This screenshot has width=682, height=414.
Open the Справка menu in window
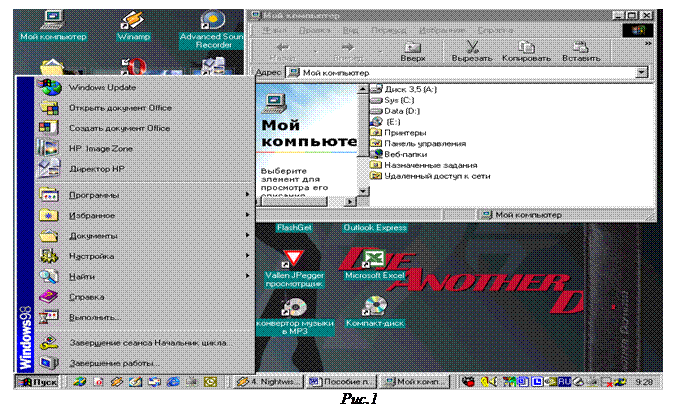[x=495, y=30]
